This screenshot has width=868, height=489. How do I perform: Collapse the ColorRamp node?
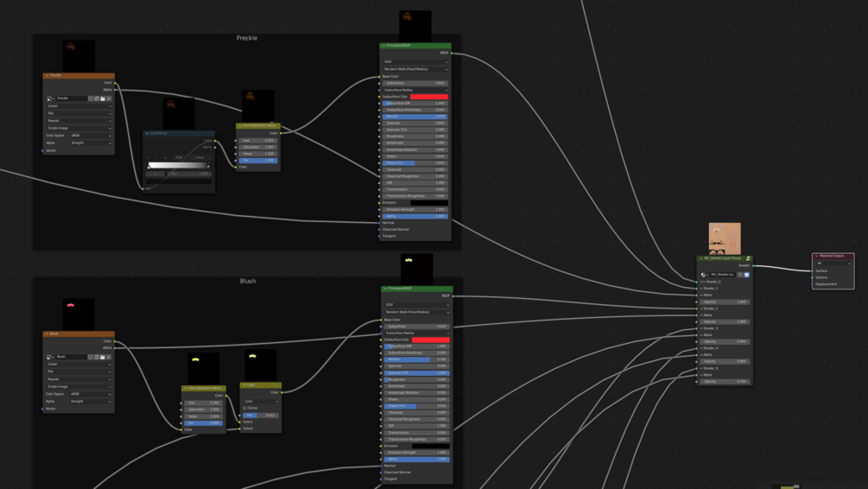click(147, 133)
